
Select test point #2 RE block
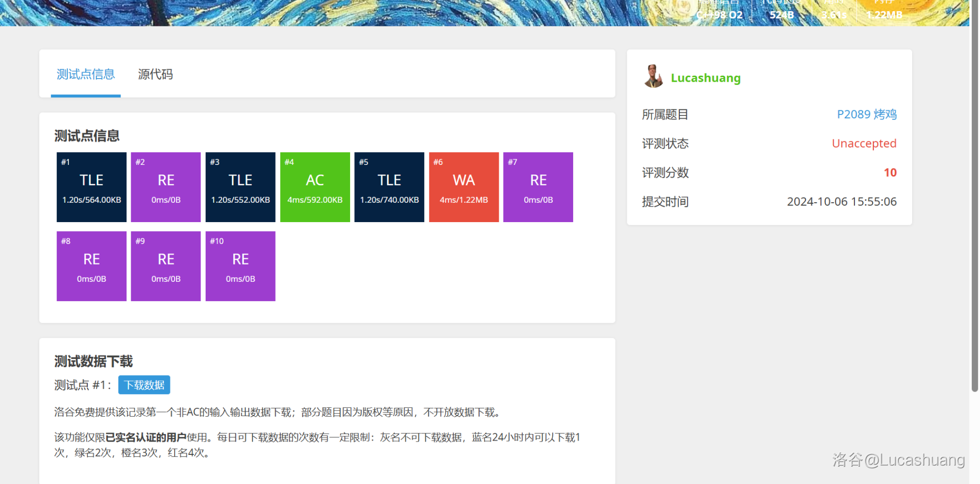166,187
